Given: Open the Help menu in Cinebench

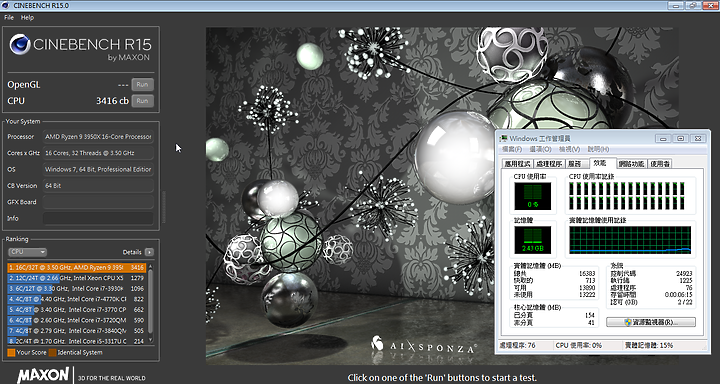Looking at the screenshot, I should pos(28,17).
